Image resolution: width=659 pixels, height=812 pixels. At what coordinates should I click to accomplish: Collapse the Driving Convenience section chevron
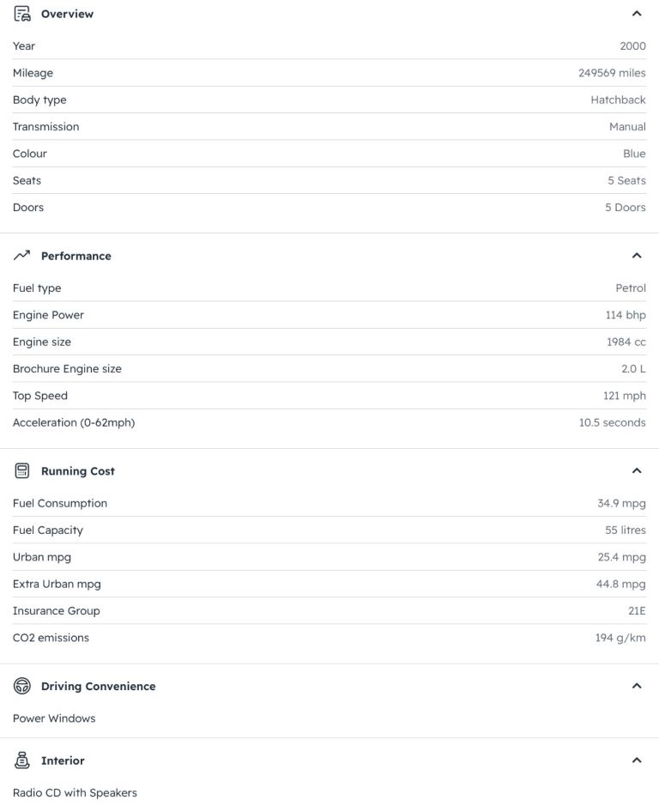point(637,686)
